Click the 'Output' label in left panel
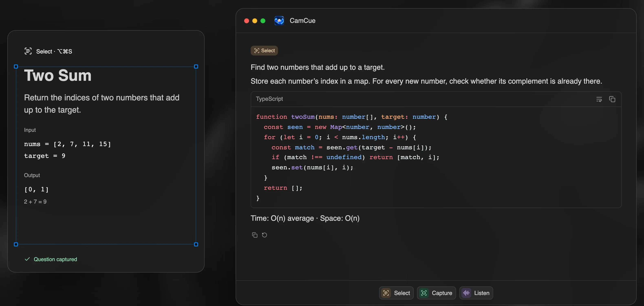The width and height of the screenshot is (644, 306). [x=32, y=175]
